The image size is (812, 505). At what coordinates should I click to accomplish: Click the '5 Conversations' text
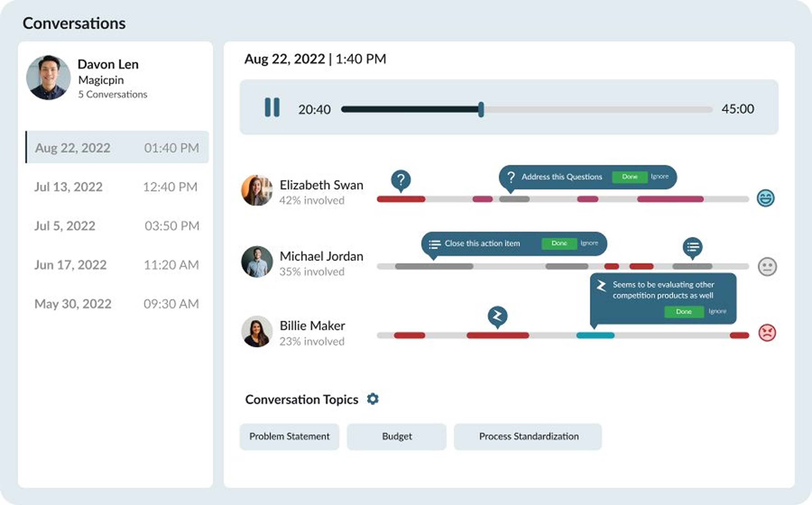(113, 94)
